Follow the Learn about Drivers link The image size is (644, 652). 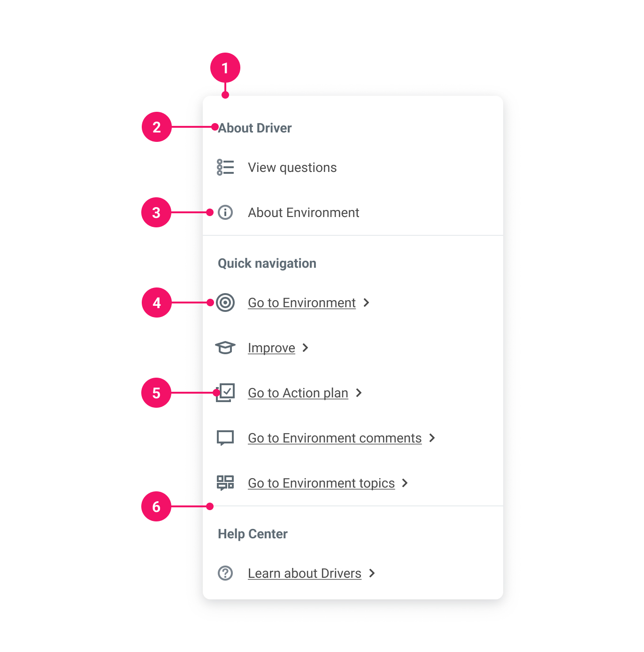[304, 574]
